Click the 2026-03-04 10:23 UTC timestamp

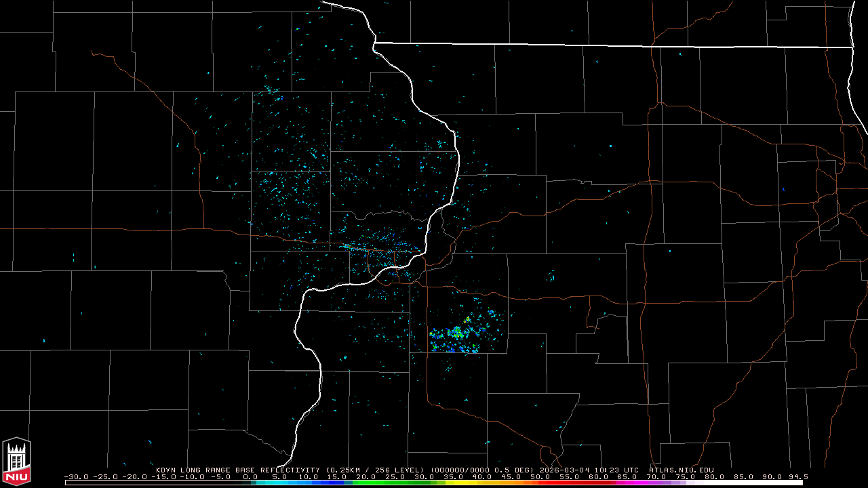click(587, 470)
